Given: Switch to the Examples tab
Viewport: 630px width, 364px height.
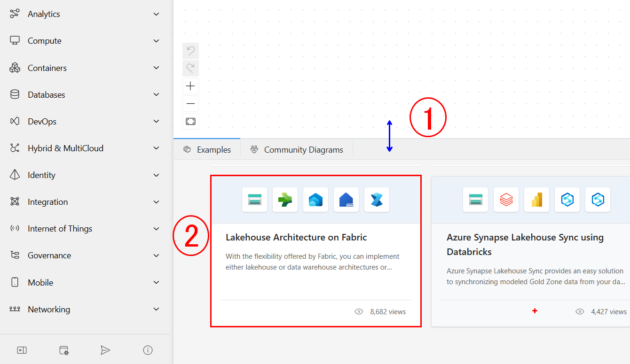Looking at the screenshot, I should pos(207,150).
